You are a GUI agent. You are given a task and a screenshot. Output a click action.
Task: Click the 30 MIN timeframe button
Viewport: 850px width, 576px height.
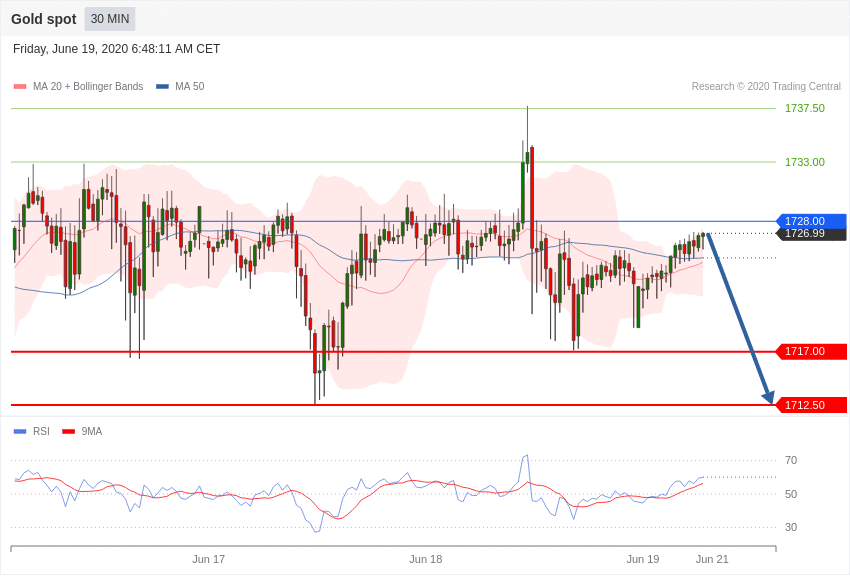[x=110, y=19]
